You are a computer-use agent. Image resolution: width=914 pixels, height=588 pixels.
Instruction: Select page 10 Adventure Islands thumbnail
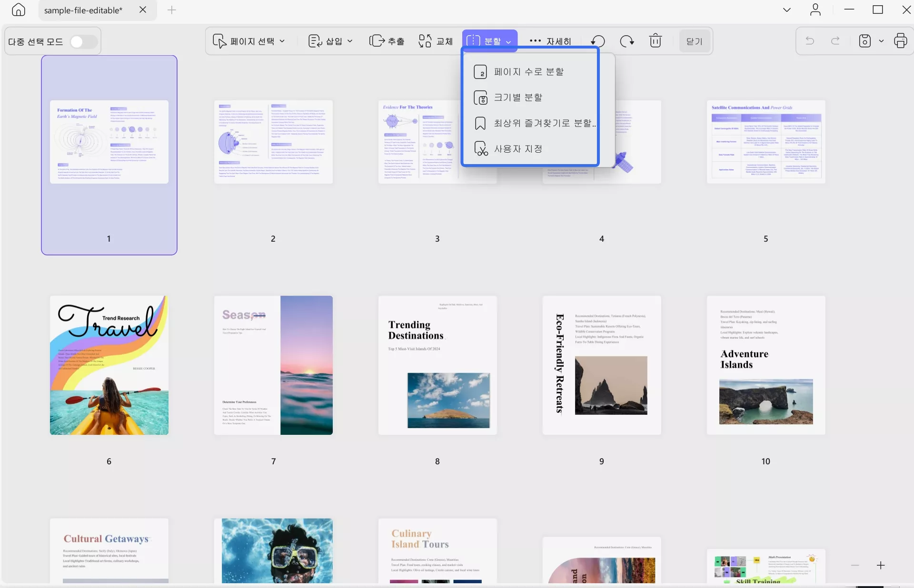(x=766, y=365)
